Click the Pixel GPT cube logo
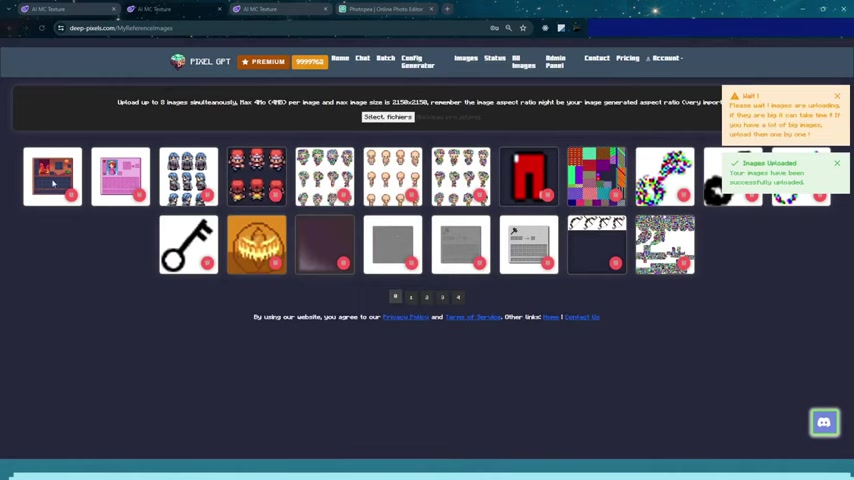The height and width of the screenshot is (480, 854). (x=178, y=62)
